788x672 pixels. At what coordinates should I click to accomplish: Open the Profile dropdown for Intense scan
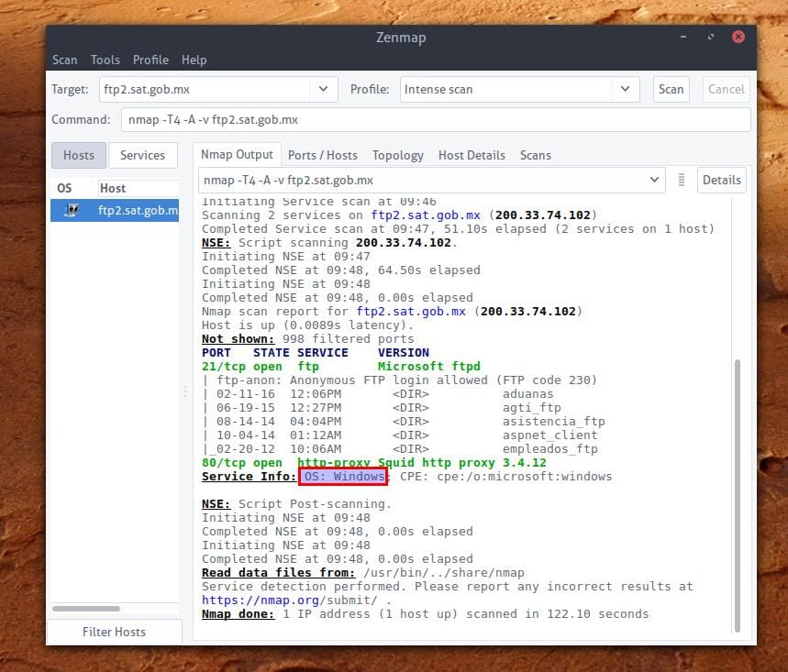(625, 89)
